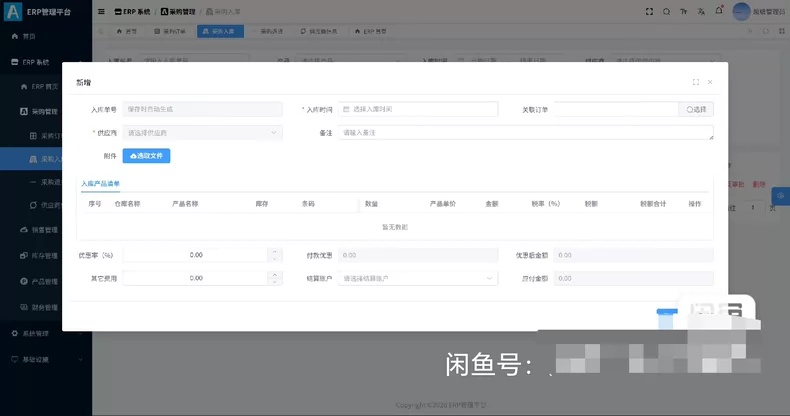Open the language translate icon

(701, 12)
